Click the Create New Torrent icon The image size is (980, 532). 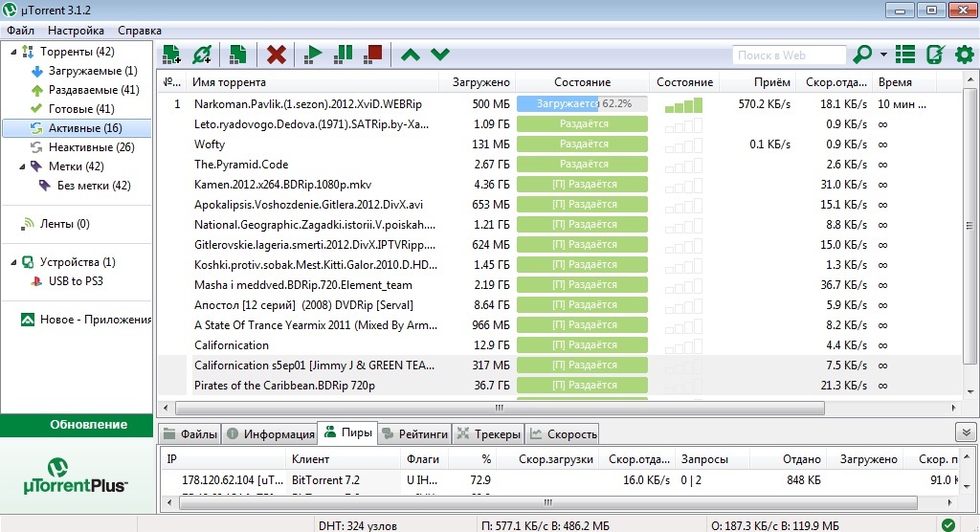coord(238,55)
